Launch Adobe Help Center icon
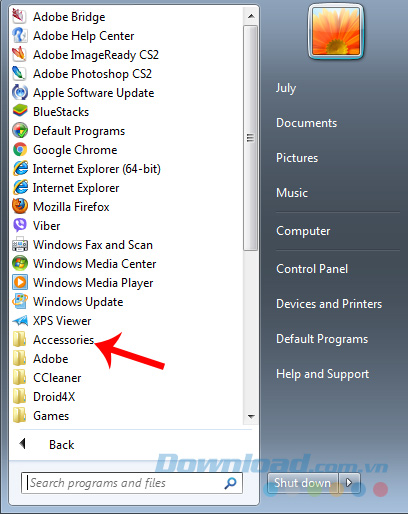The image size is (408, 514). pos(19,36)
